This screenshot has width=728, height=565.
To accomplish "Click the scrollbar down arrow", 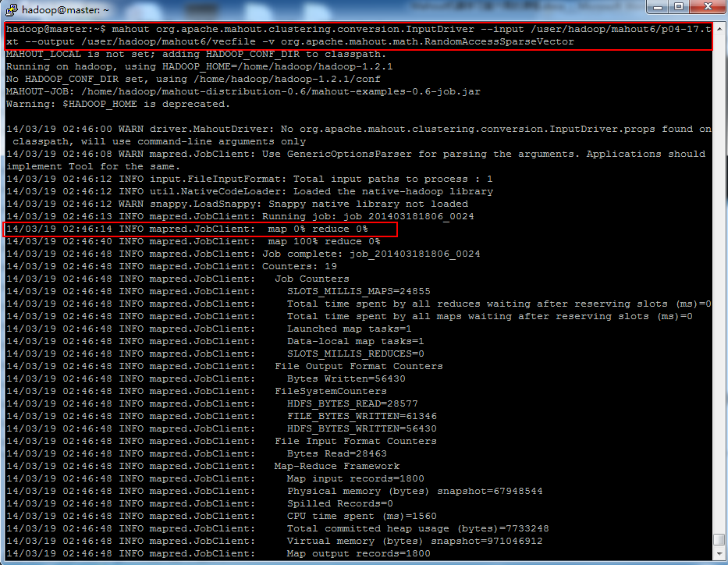I will (x=719, y=553).
